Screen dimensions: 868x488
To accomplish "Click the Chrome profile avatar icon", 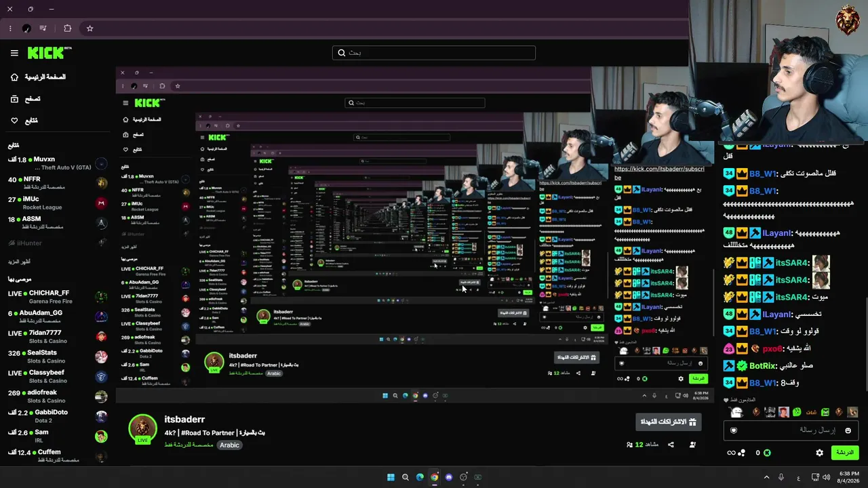I will coord(26,28).
